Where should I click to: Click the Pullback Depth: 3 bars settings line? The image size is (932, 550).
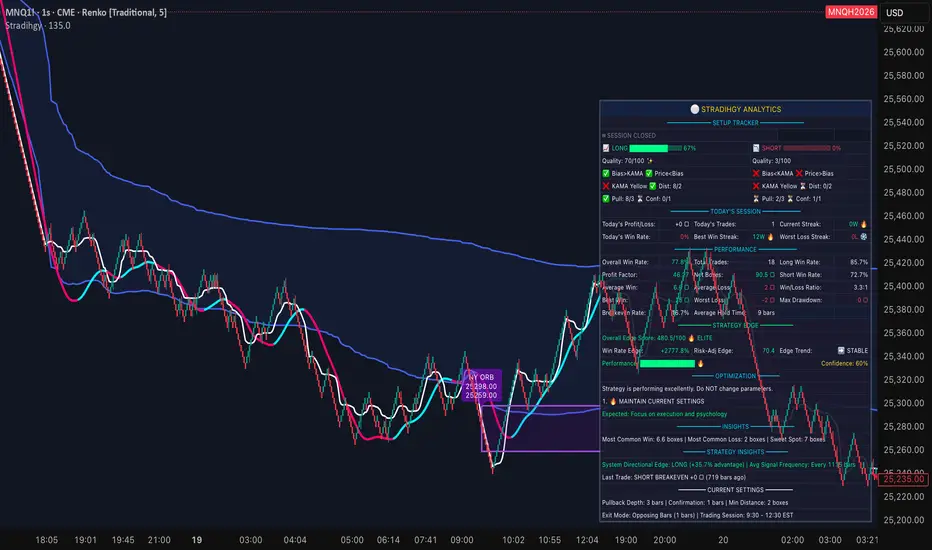695,502
